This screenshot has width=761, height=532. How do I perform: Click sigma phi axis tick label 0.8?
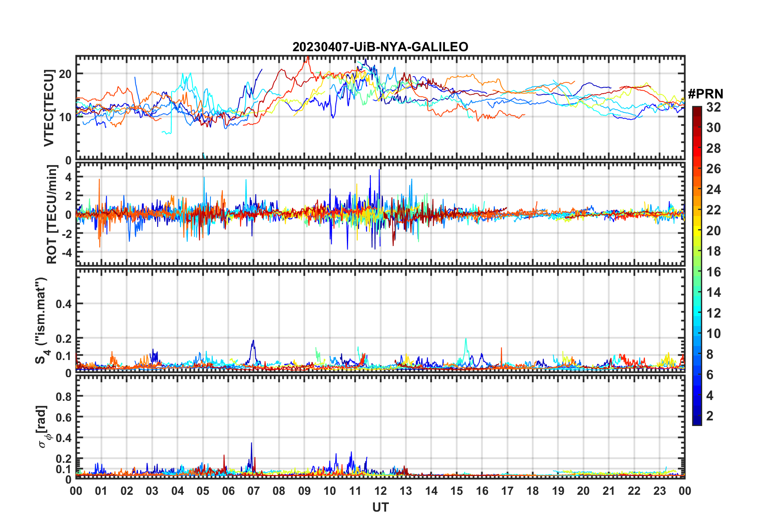click(x=64, y=396)
